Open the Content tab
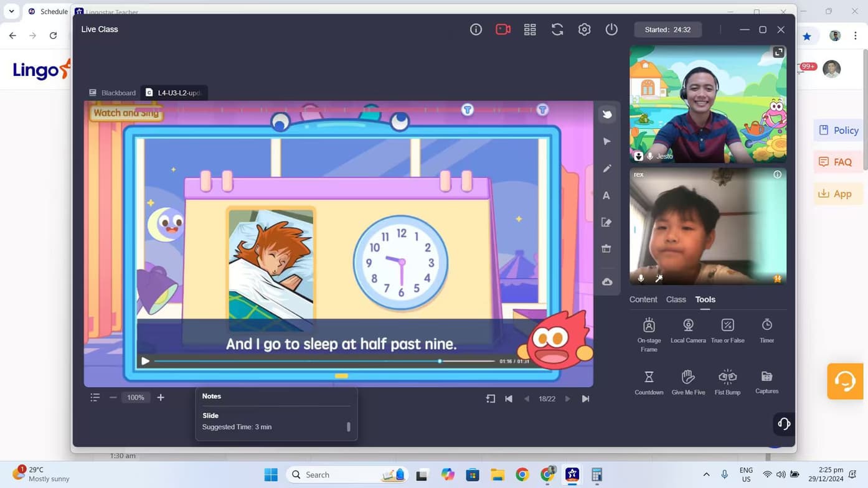The height and width of the screenshot is (488, 868). coord(643,299)
